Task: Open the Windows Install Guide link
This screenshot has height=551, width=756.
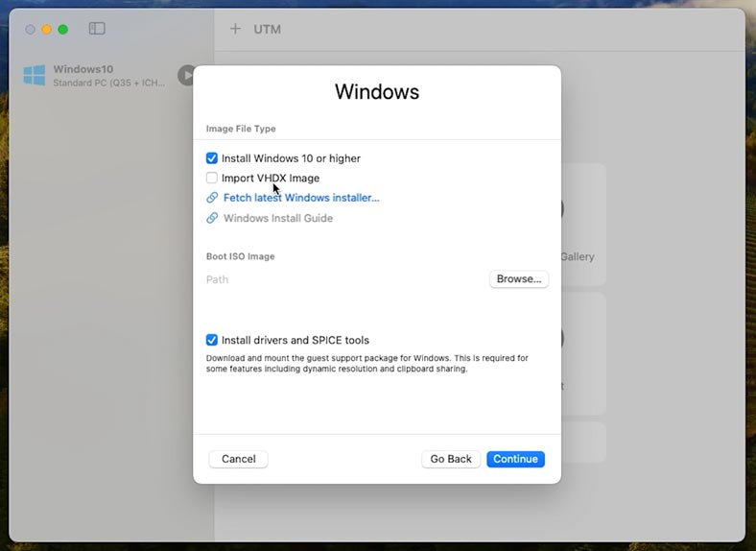Action: pos(278,218)
